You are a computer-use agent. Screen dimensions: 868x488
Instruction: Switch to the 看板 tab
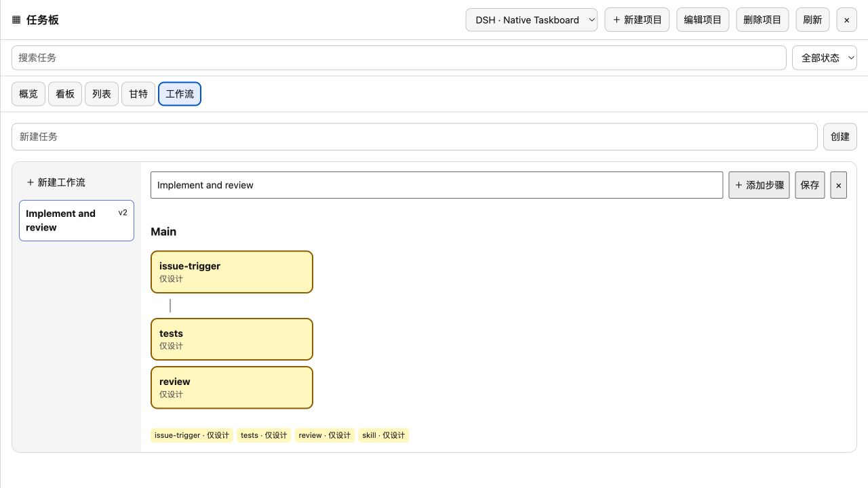[65, 94]
